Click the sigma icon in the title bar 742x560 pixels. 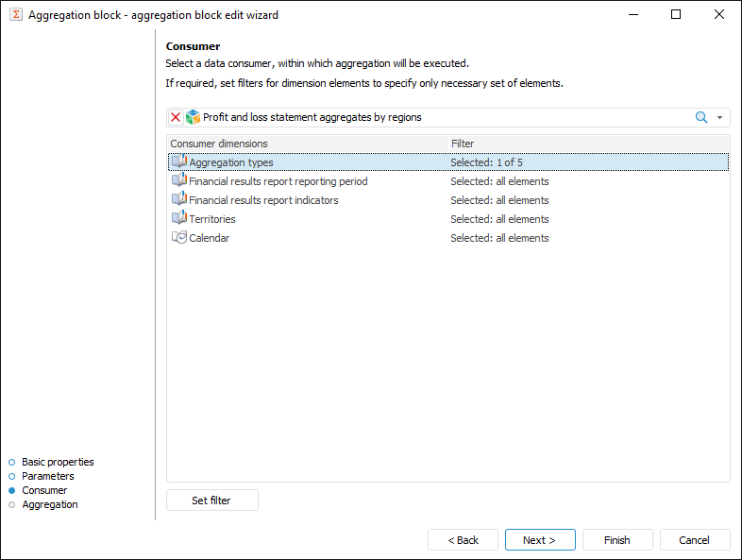(15, 15)
